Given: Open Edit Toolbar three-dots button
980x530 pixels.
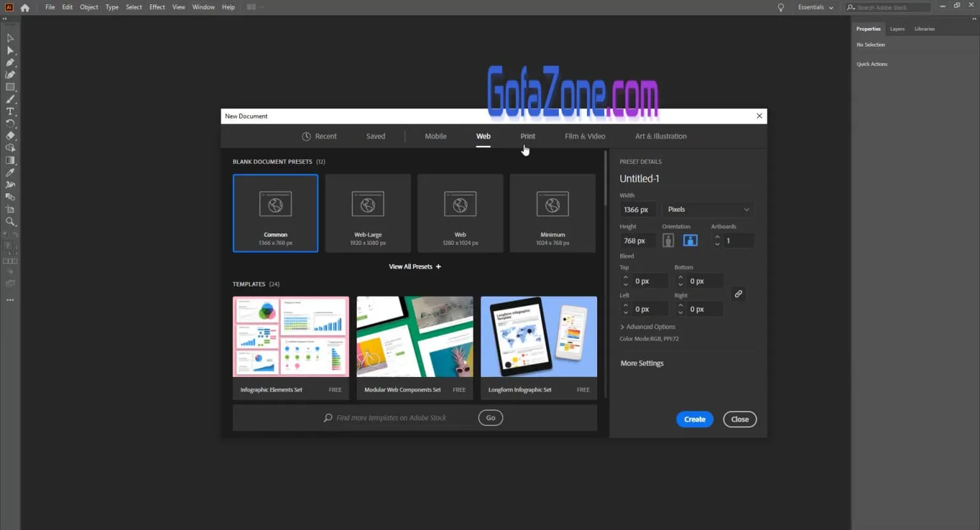Looking at the screenshot, I should click(10, 300).
